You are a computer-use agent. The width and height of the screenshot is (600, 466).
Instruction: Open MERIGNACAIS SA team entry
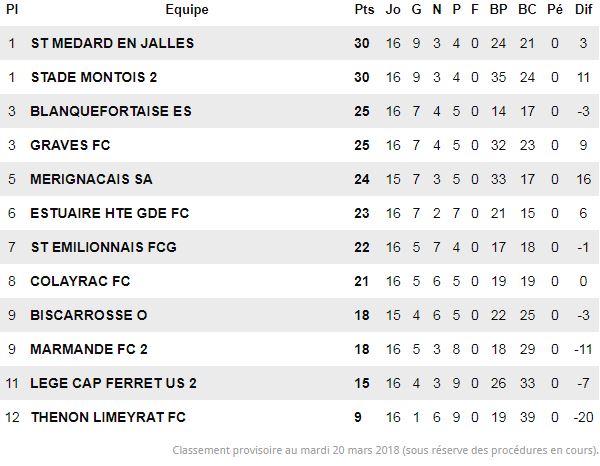click(91, 179)
